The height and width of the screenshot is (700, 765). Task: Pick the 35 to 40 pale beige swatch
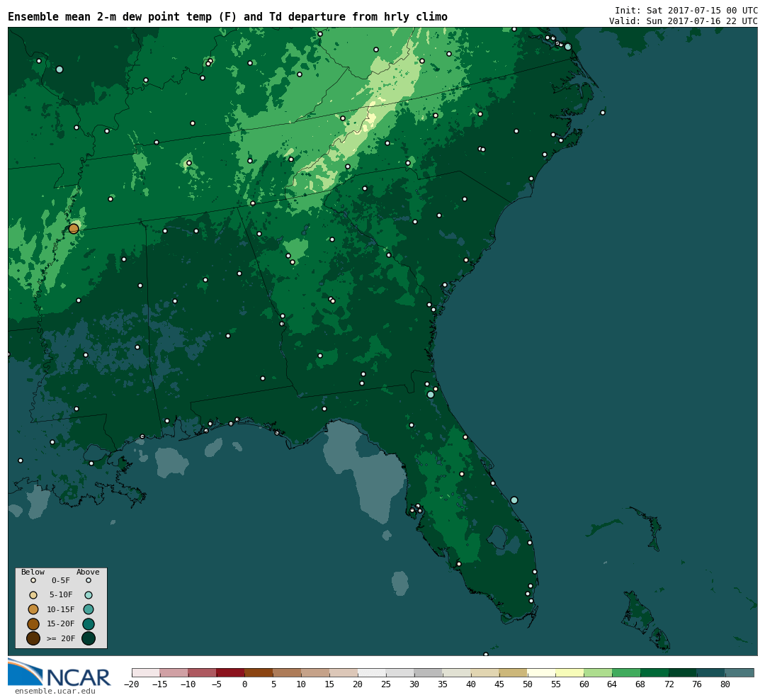(457, 672)
